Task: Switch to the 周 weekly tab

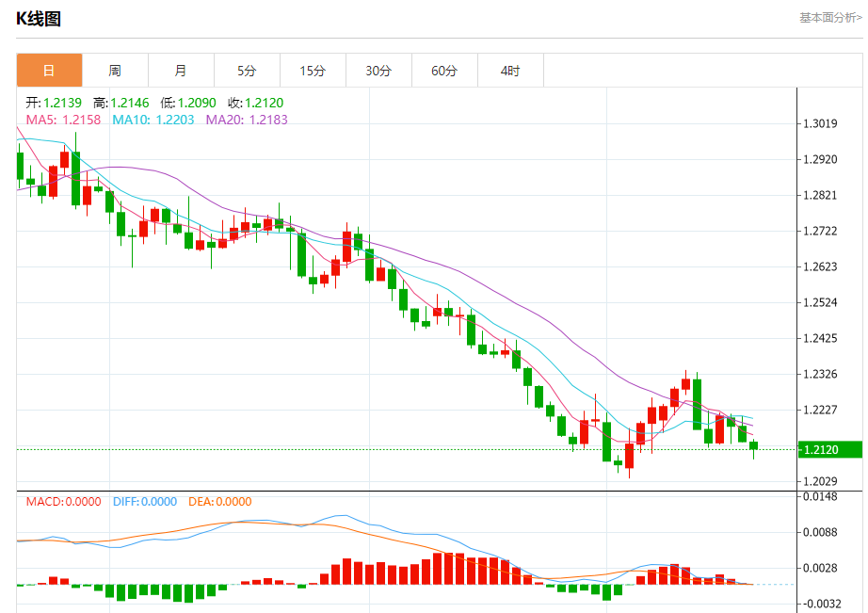Action: point(115,71)
